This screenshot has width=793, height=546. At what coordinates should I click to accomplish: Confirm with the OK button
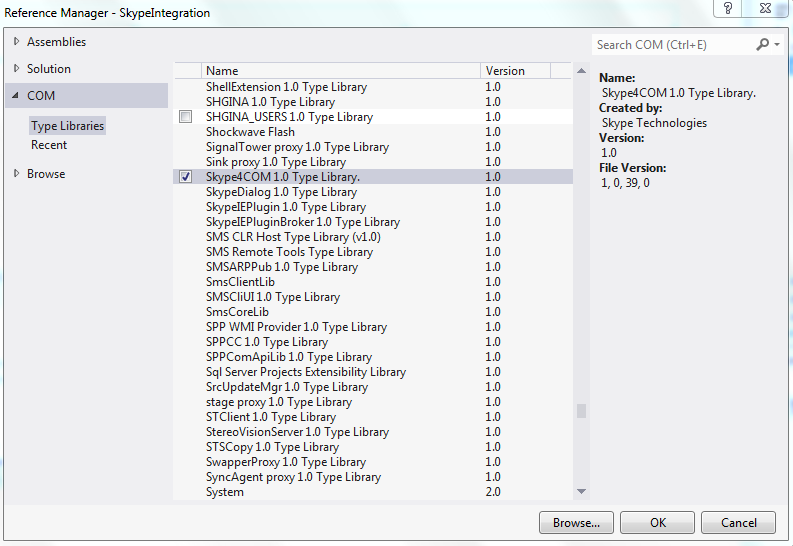tap(657, 523)
